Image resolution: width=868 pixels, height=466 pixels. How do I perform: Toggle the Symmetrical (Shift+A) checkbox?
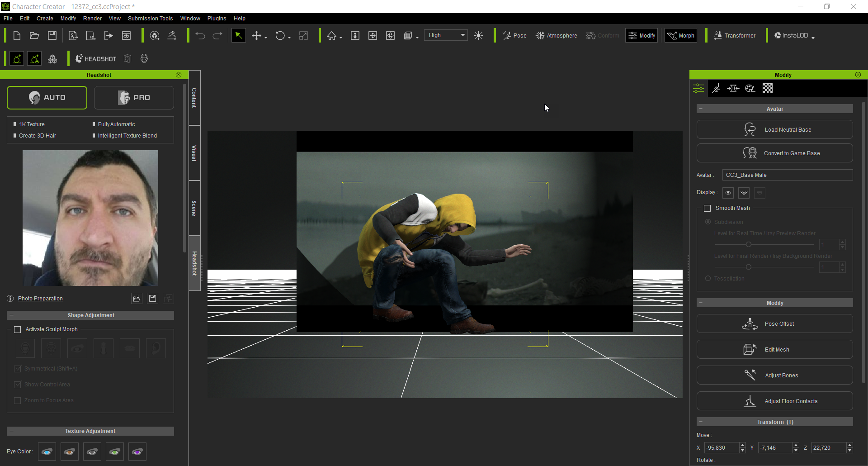click(18, 369)
